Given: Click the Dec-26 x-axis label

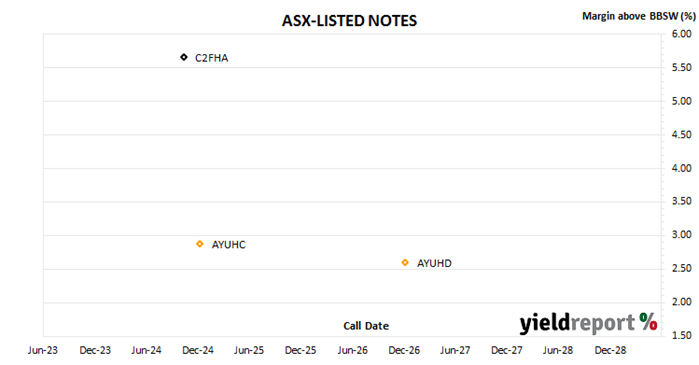Looking at the screenshot, I should pyautogui.click(x=404, y=350).
